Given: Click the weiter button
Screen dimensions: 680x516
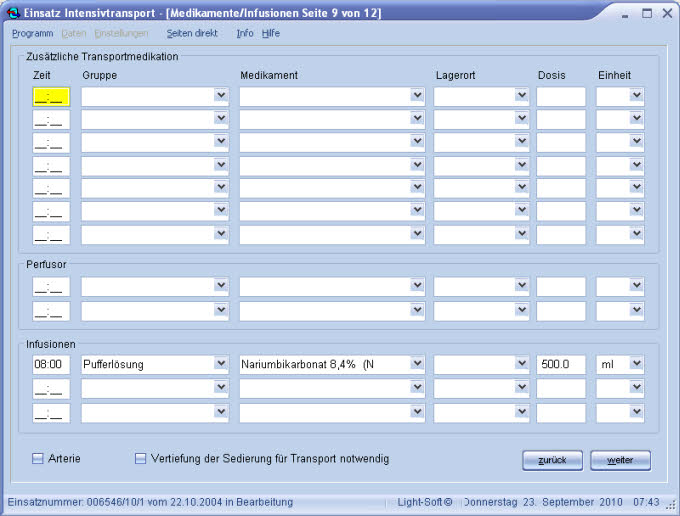Looking at the screenshot, I should pyautogui.click(x=620, y=460).
